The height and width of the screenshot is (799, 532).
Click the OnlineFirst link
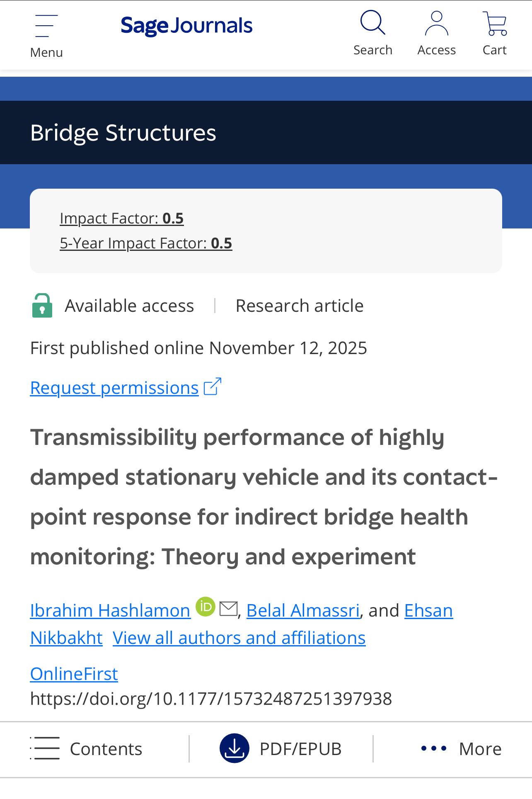click(74, 674)
